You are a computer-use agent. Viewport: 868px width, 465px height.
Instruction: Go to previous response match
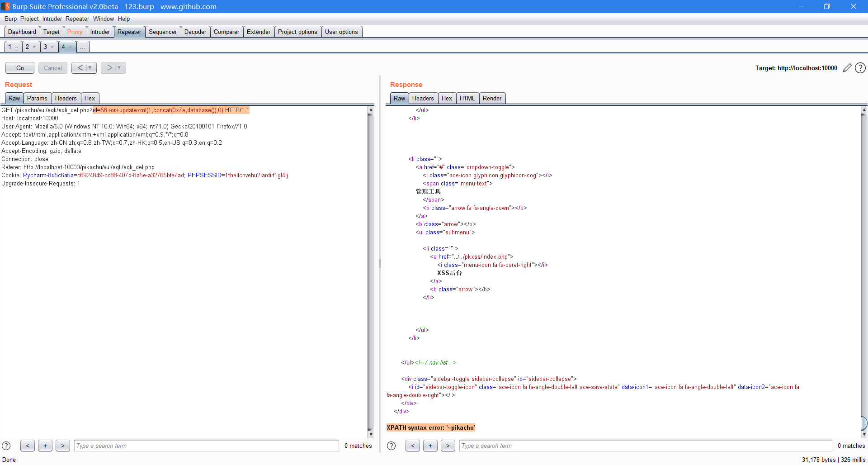413,446
